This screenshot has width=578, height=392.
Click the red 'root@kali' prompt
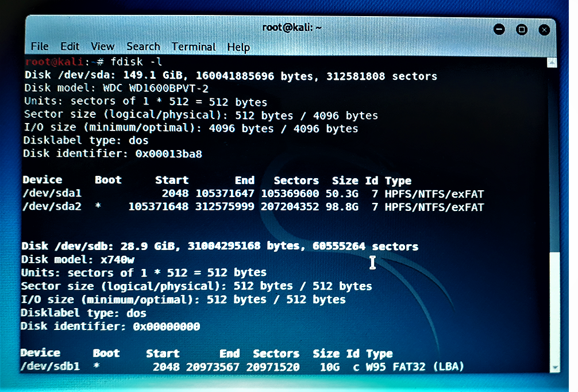55,62
